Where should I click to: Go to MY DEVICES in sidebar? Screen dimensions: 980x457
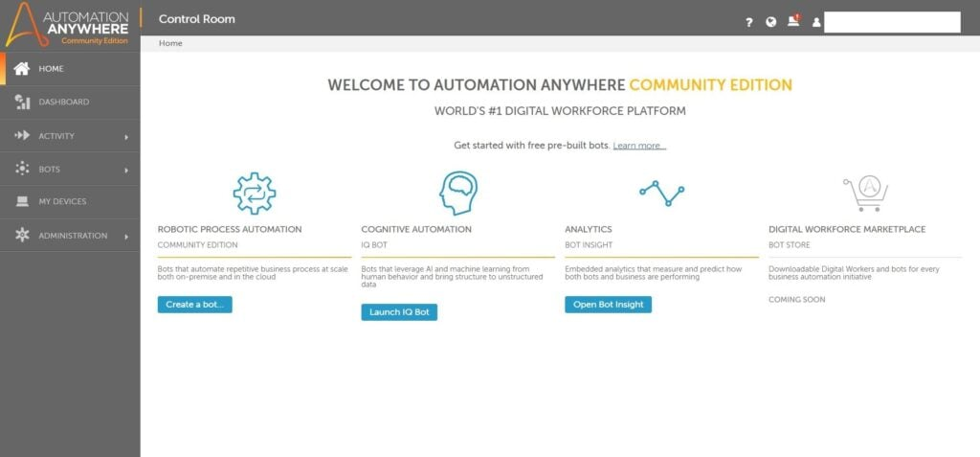(x=70, y=201)
